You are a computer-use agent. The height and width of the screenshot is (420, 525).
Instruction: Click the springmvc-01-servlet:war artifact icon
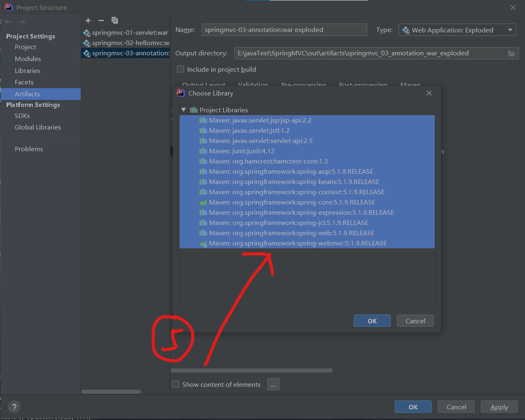87,33
